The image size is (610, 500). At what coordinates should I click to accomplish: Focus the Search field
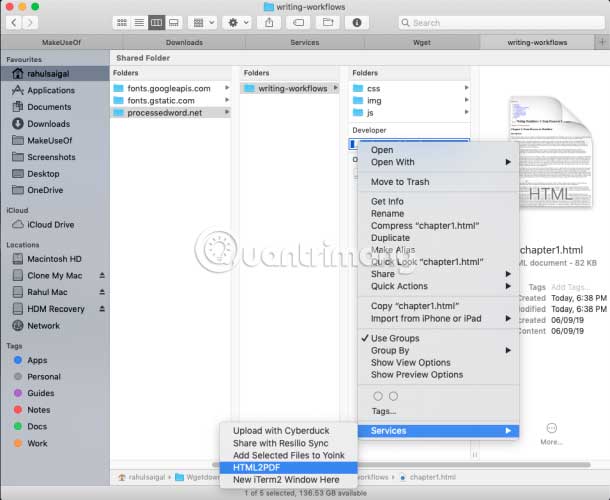pos(501,23)
